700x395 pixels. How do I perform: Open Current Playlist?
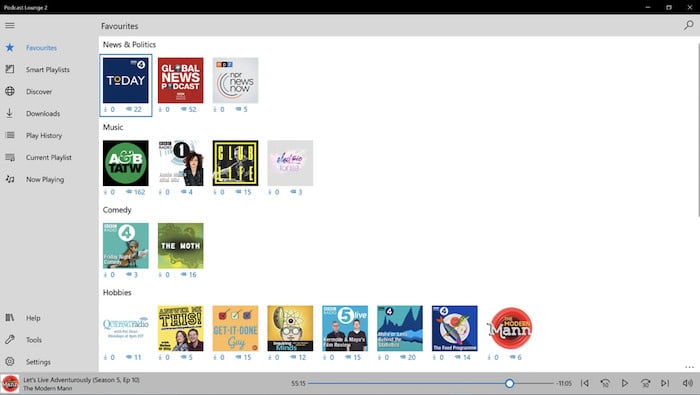coord(49,157)
